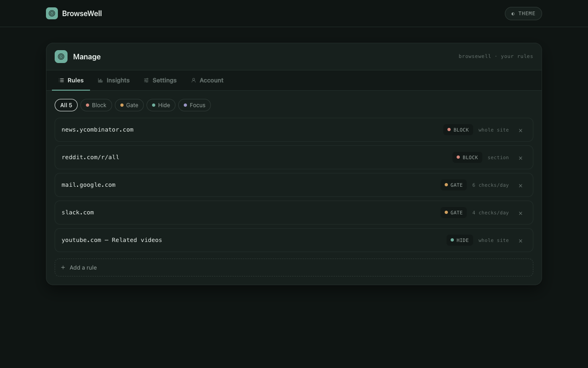Click BLOCK badge on news.ycombinator.com row
Viewport: 588px width, 368px height.
click(458, 130)
